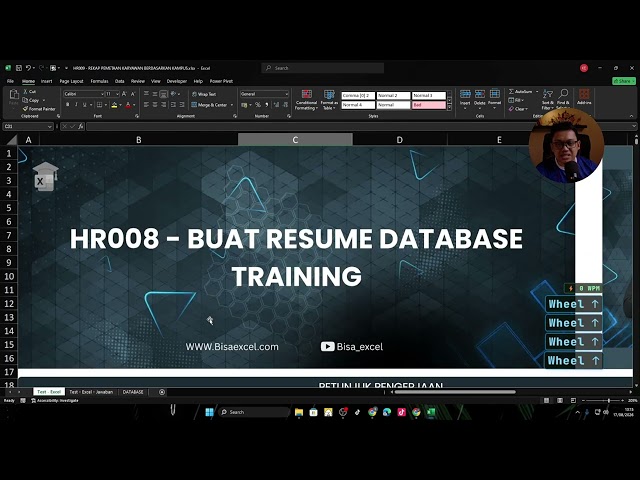The image size is (640, 480).
Task: Select top align icon
Action: [146, 94]
